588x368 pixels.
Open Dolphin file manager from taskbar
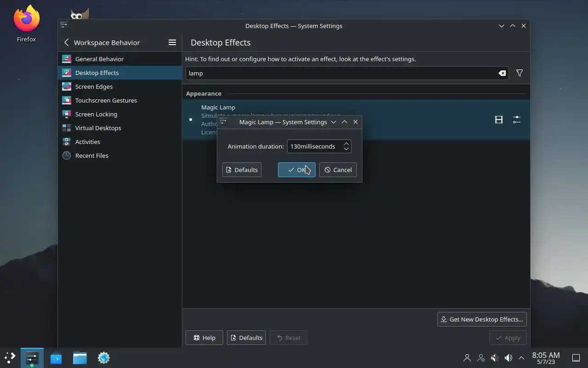(x=80, y=357)
